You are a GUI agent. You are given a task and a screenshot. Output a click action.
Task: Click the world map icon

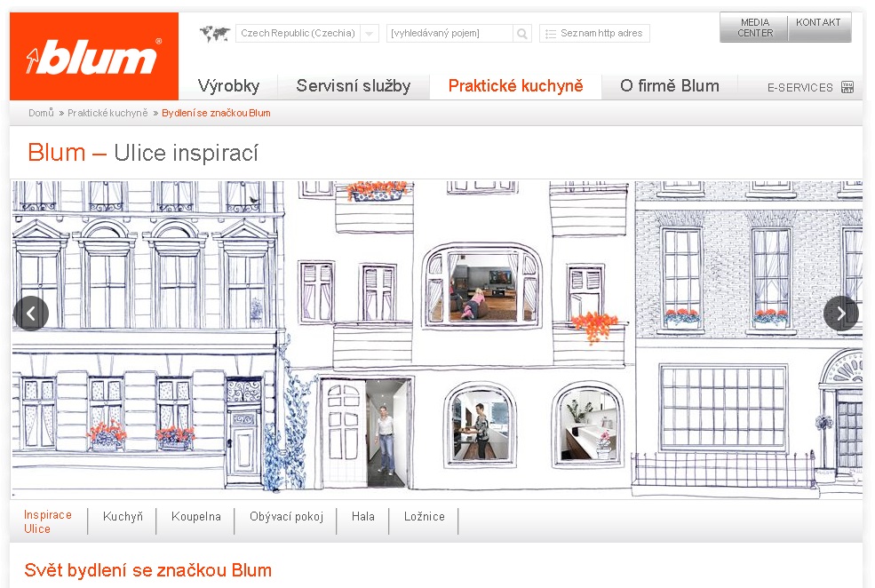point(215,34)
